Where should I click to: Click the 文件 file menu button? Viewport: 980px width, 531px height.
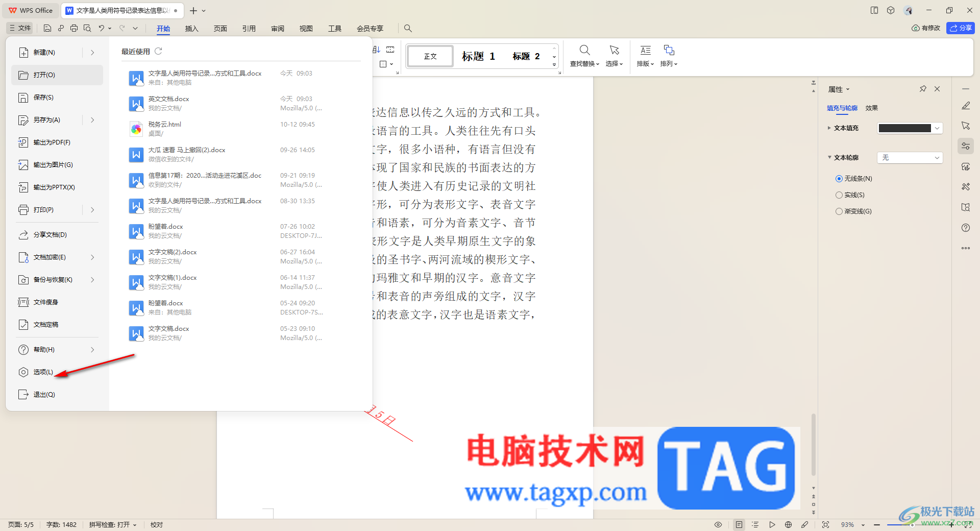(x=20, y=28)
